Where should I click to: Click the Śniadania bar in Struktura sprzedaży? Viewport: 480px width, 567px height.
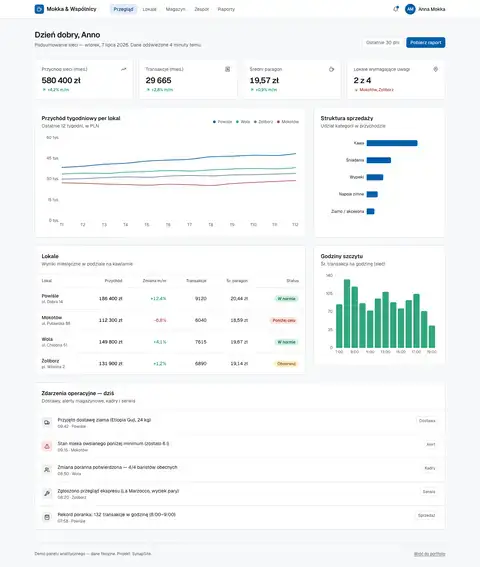[379, 160]
